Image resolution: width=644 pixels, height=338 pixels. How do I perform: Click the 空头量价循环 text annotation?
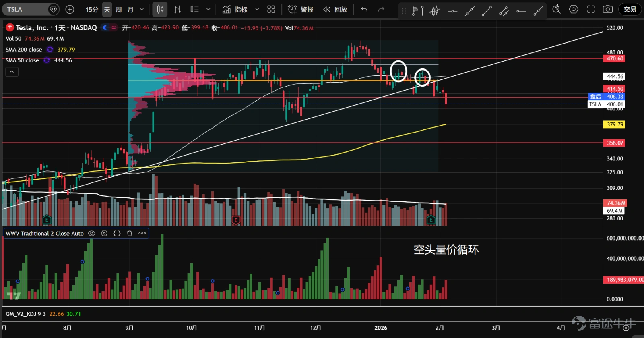click(446, 250)
